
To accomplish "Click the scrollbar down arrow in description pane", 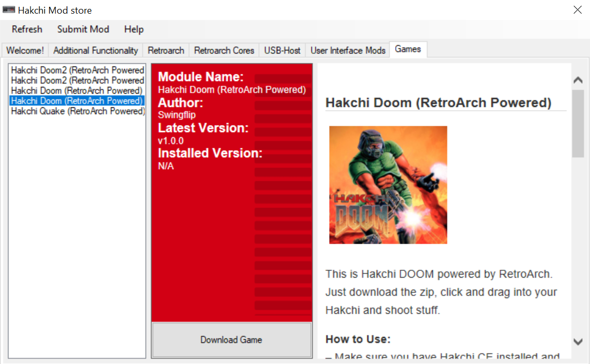I will pos(578,341).
